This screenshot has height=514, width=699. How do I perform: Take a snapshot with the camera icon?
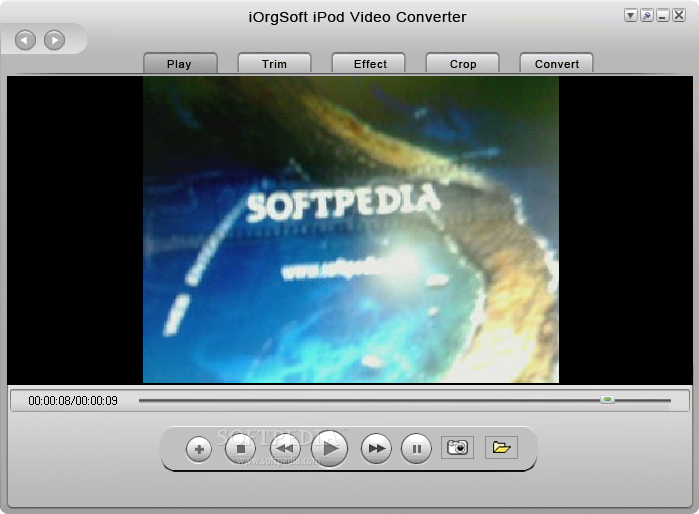tap(457, 447)
